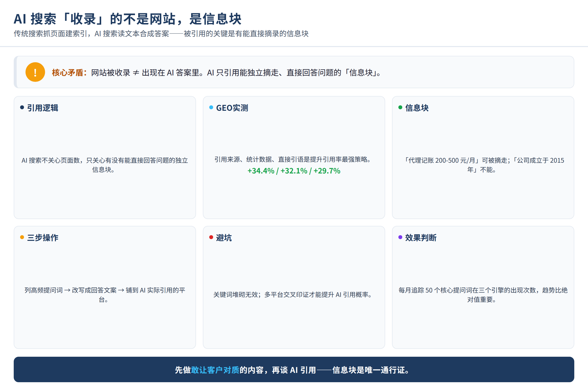
Task: Click the 避坑 card heading
Action: click(x=224, y=237)
